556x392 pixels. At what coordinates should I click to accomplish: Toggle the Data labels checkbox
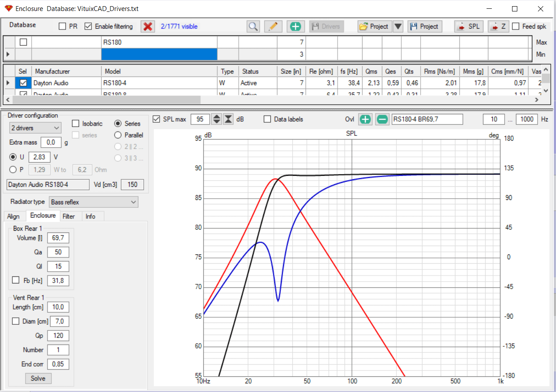(267, 119)
